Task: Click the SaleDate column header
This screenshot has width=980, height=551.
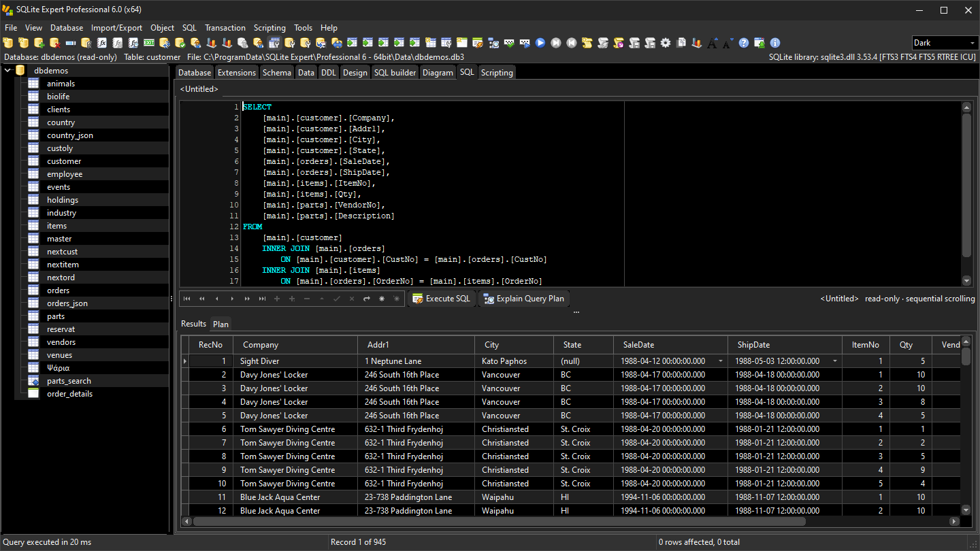Action: coord(670,345)
